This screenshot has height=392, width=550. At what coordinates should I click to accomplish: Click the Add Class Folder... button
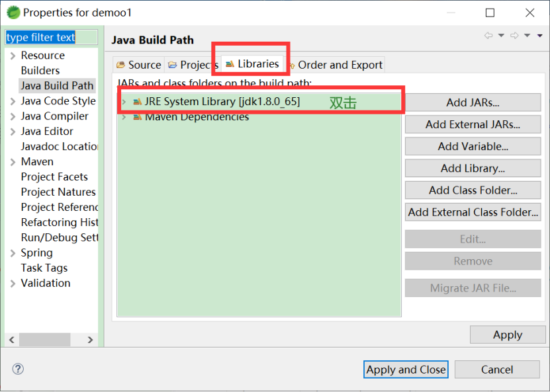point(473,190)
